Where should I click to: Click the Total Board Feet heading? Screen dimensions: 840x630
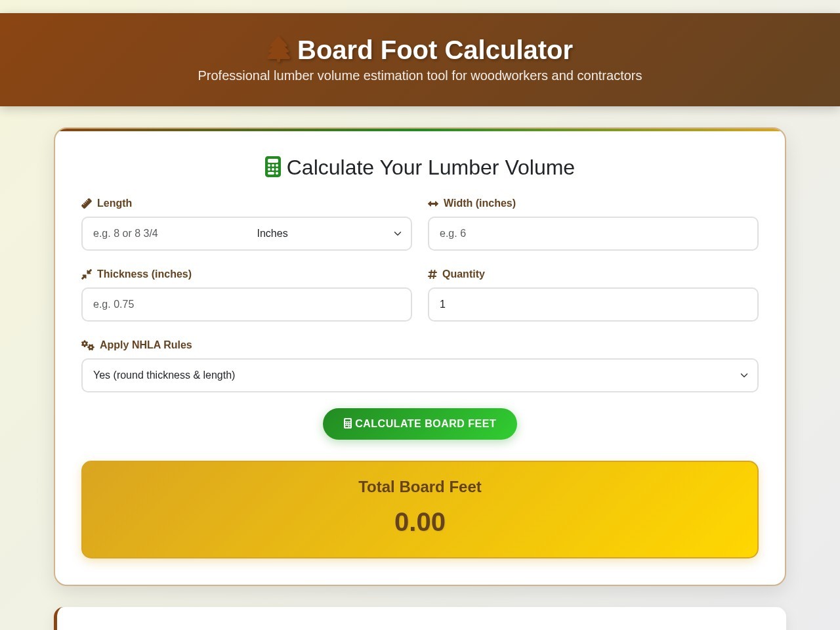(x=420, y=487)
